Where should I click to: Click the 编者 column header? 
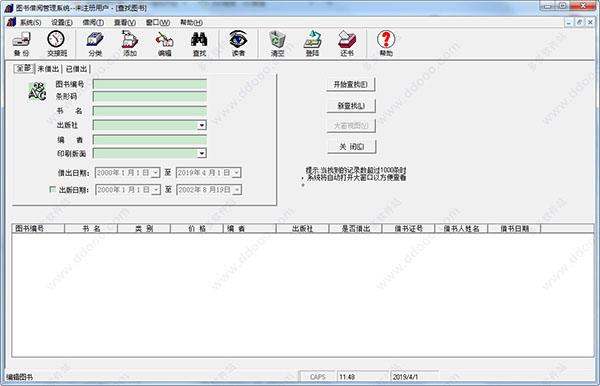click(x=249, y=228)
